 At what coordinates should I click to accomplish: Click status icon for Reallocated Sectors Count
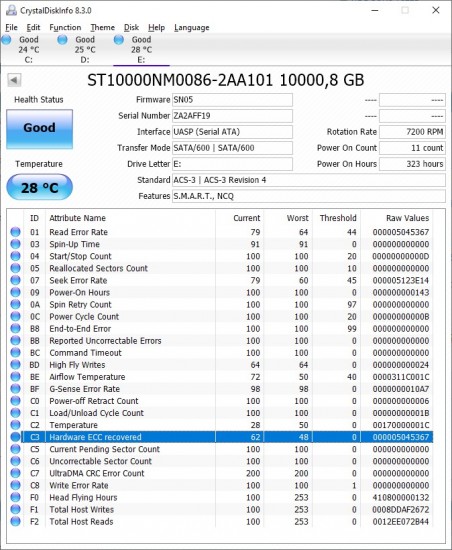pos(15,268)
